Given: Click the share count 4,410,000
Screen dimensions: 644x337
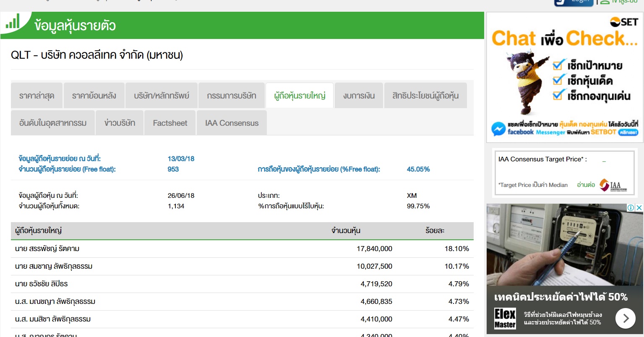Looking at the screenshot, I should tap(376, 319).
